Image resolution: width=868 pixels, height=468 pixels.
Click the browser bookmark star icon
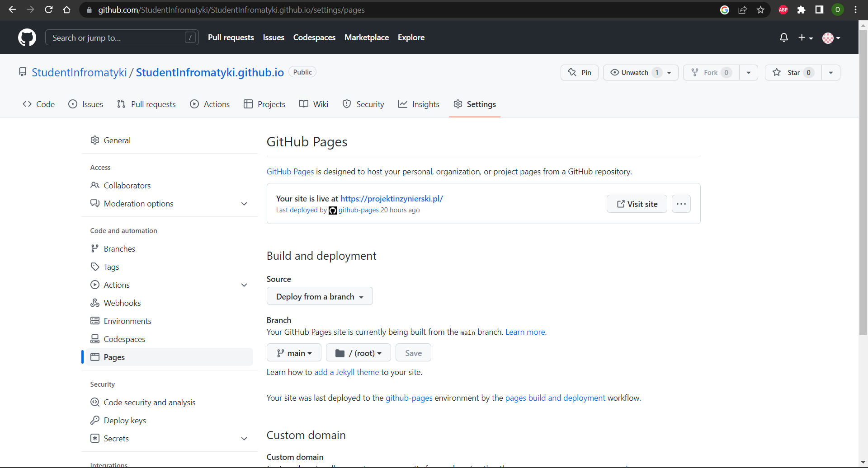[761, 10]
